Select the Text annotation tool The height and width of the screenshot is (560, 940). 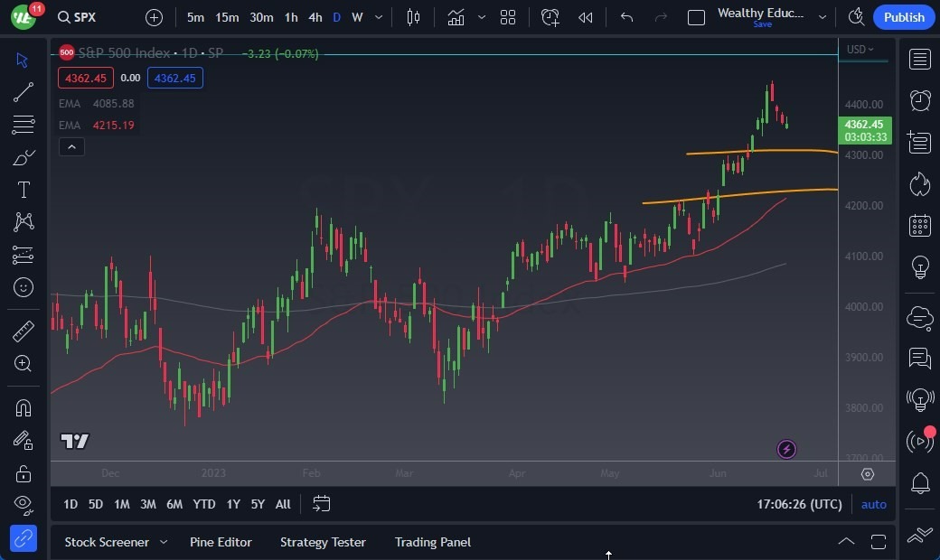[x=23, y=190]
